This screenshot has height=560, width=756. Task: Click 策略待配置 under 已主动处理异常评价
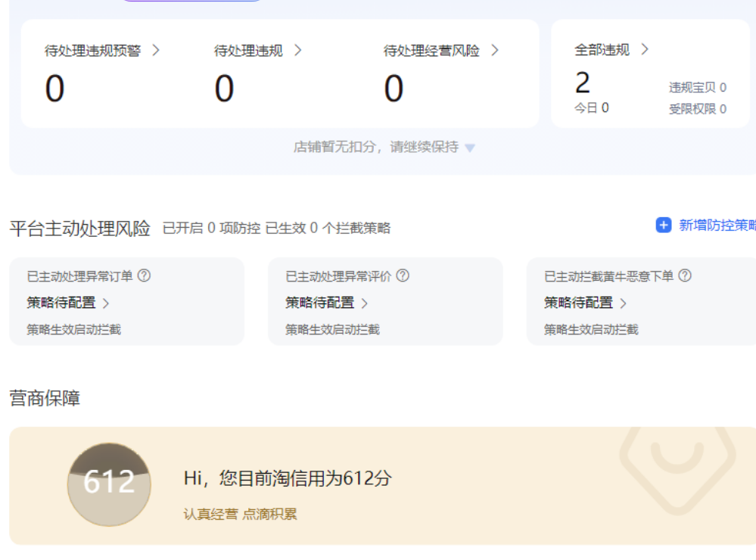tap(327, 303)
